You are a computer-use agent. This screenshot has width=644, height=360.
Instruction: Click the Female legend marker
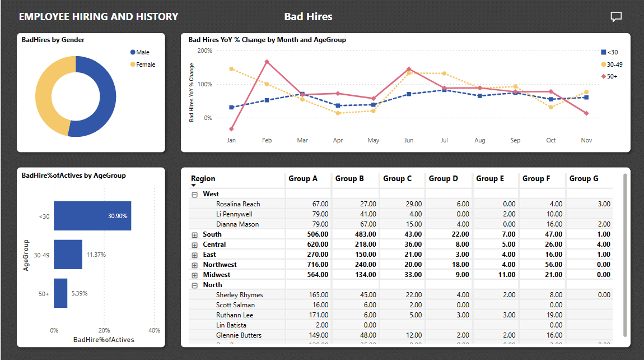(x=133, y=64)
